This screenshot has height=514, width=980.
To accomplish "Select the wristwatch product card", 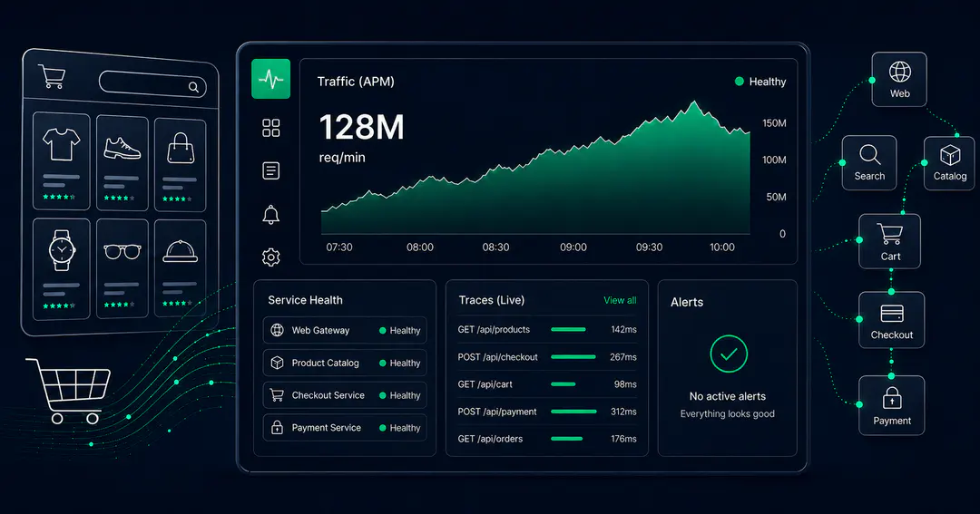I will (x=62, y=268).
